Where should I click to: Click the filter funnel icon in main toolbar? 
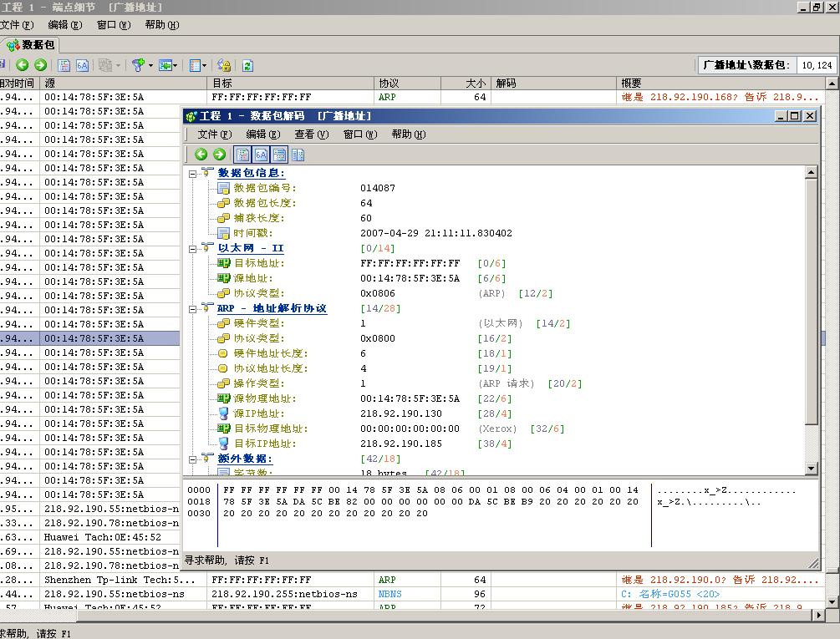point(139,65)
